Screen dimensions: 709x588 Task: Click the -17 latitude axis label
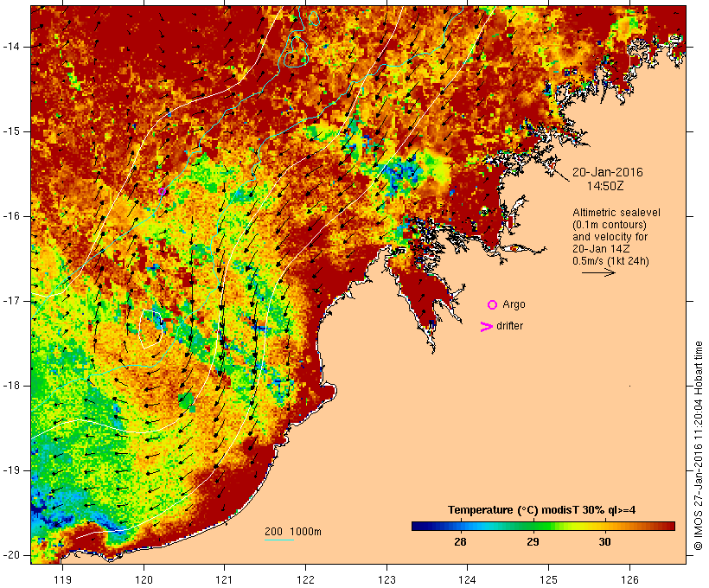pos(10,301)
